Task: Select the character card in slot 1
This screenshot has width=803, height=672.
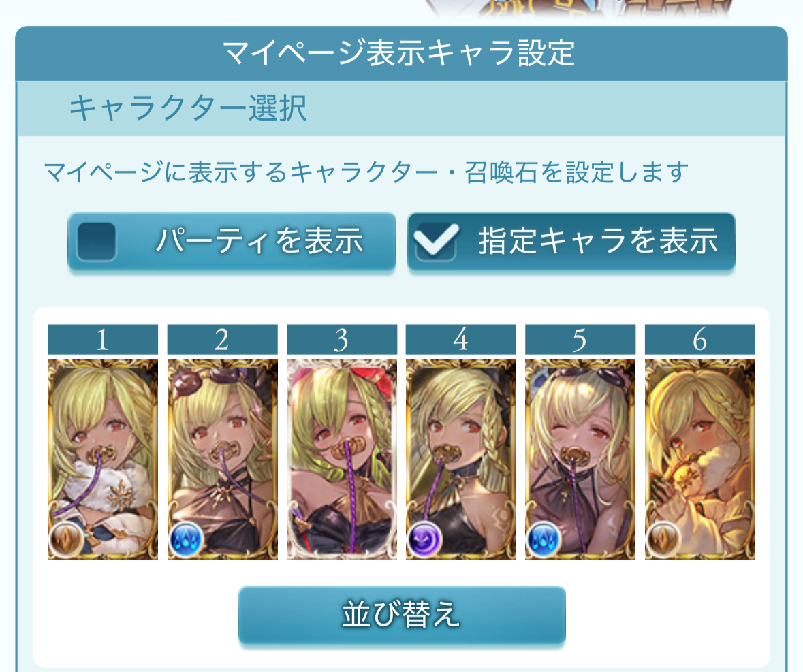Action: 103,460
